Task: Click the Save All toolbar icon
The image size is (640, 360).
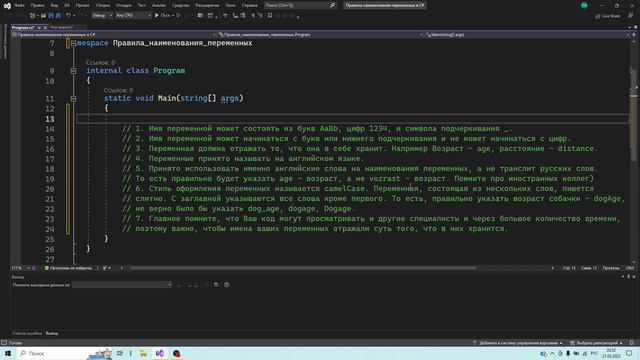Action: [58, 16]
